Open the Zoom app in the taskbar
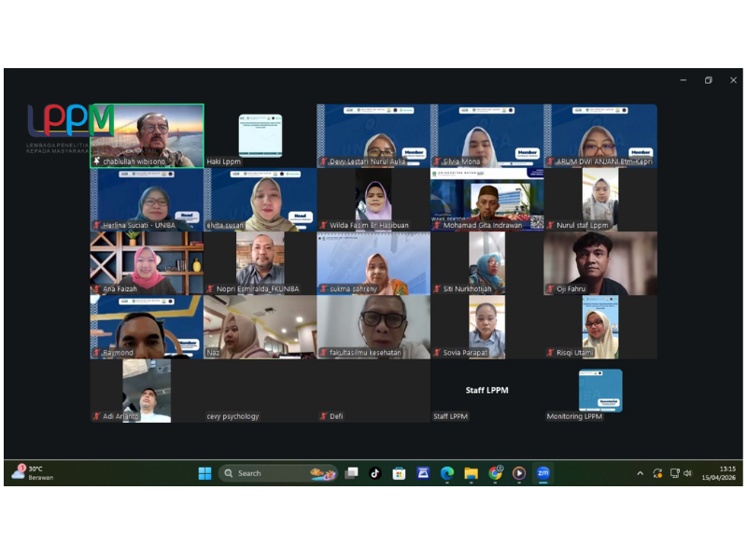The width and height of the screenshot is (747, 560). point(543,473)
